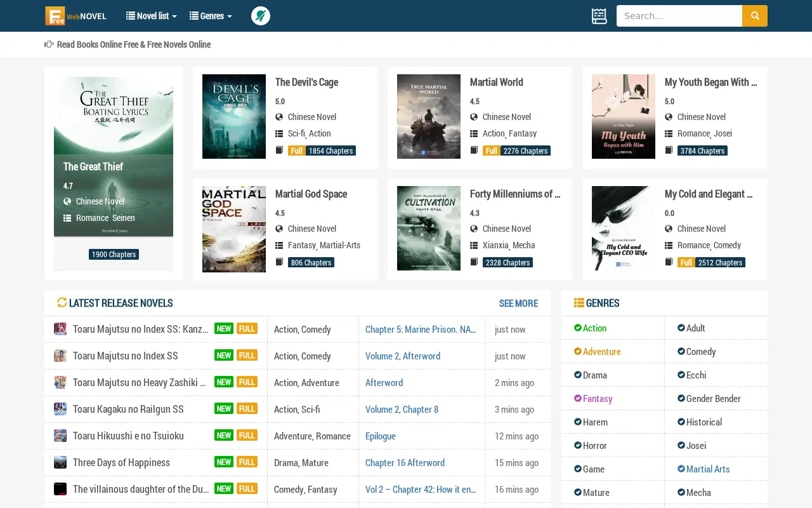Open Epilogue chapter link
Image resolution: width=812 pixels, height=508 pixels.
tap(381, 436)
